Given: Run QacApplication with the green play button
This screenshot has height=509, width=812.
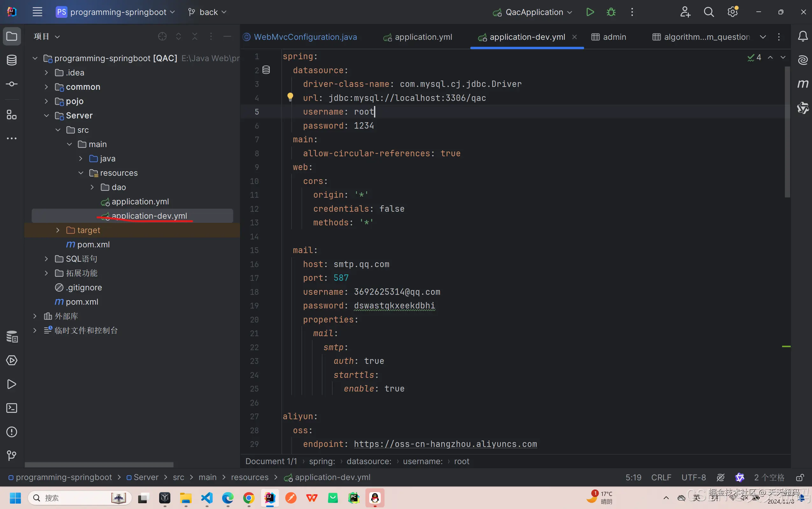Looking at the screenshot, I should (590, 12).
